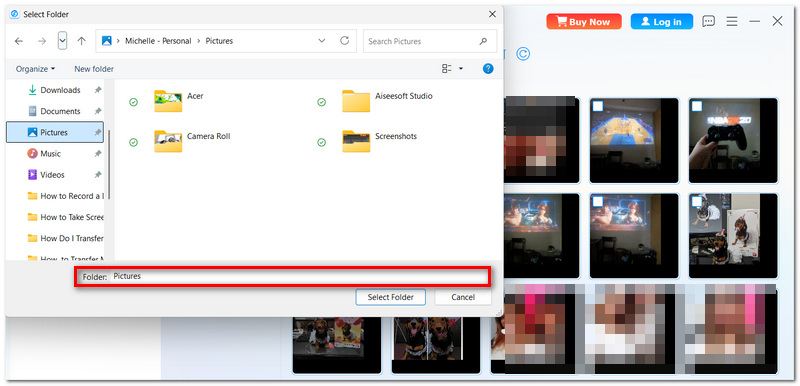Open the feedback chat bubble icon
800x386 pixels.
point(708,21)
